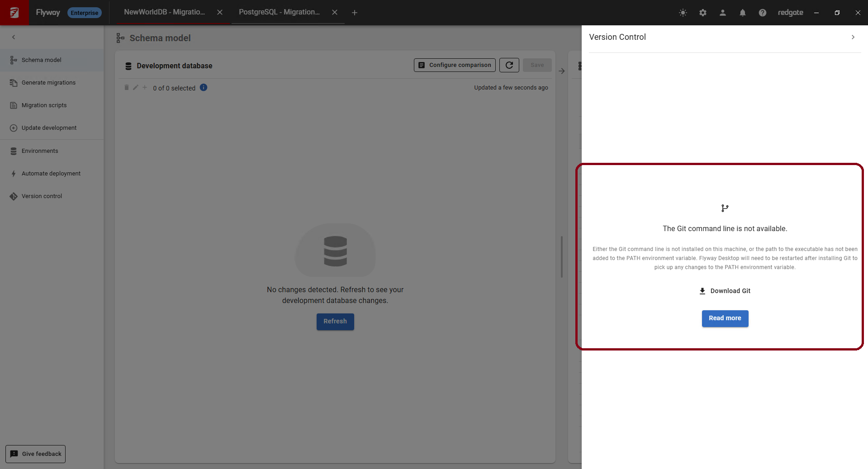Image resolution: width=868 pixels, height=469 pixels.
Task: Minimize the Flyway window
Action: [x=816, y=13]
